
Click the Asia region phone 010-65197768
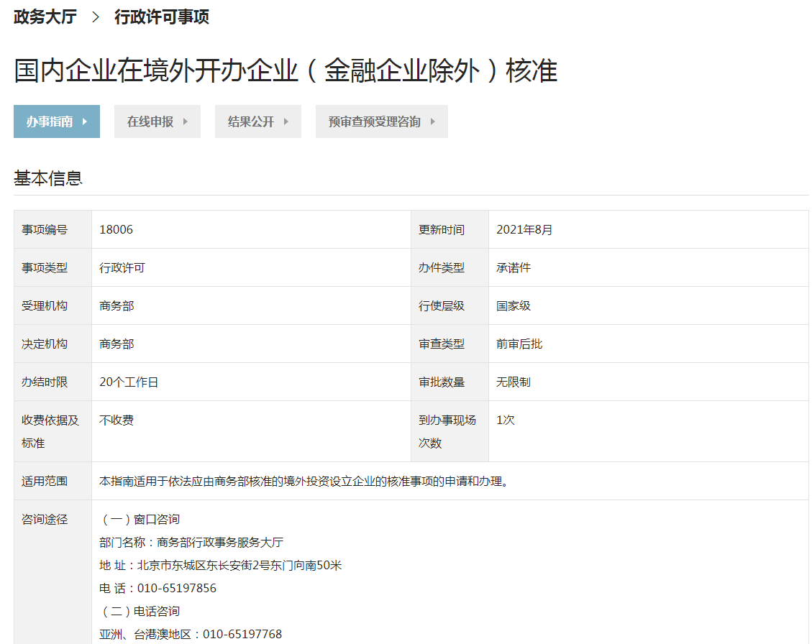(x=242, y=635)
